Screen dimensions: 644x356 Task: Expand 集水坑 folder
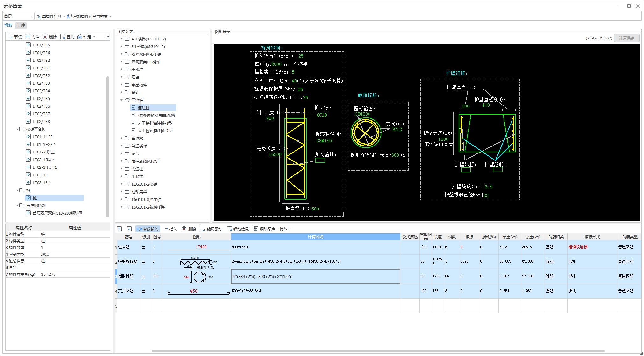click(x=122, y=69)
